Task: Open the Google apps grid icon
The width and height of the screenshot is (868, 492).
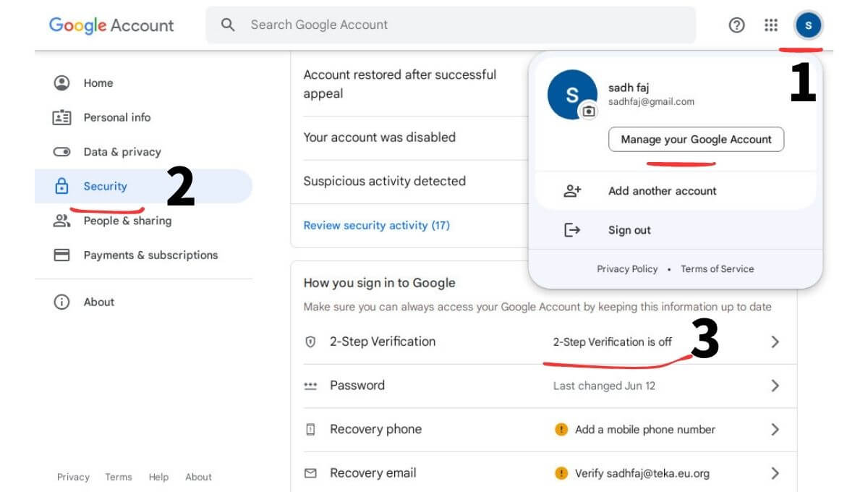Action: tap(771, 25)
